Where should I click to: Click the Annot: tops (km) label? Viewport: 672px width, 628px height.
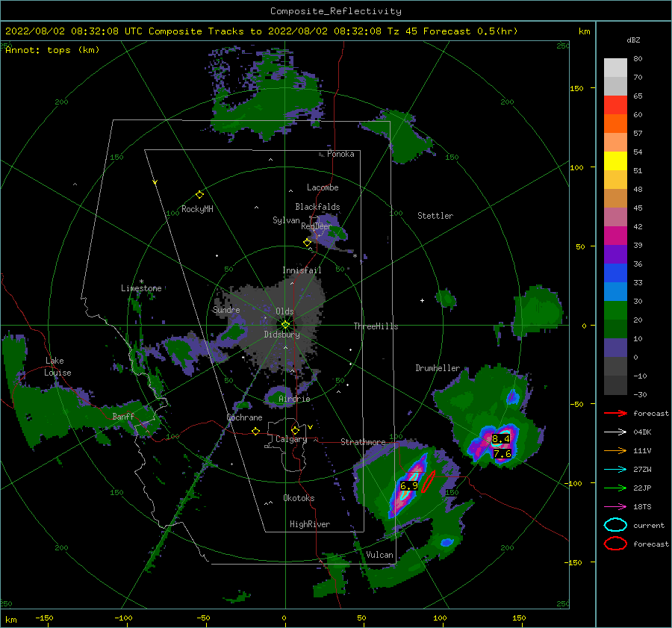pos(52,50)
